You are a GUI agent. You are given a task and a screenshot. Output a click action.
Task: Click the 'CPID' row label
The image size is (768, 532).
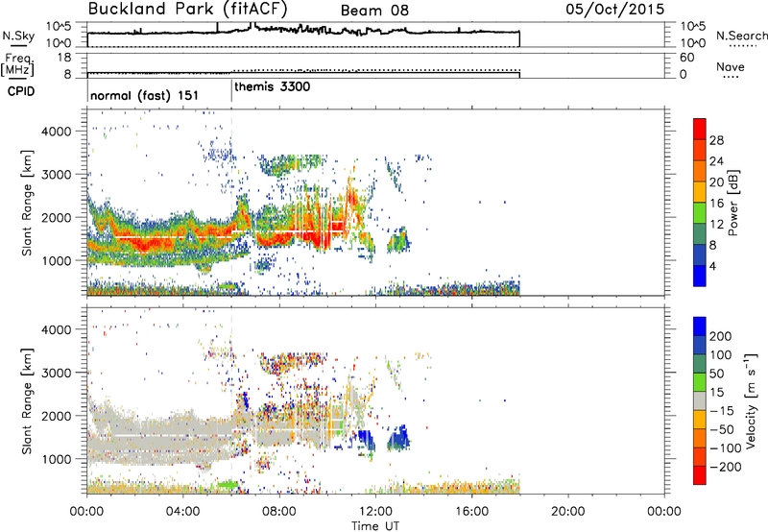tap(21, 91)
